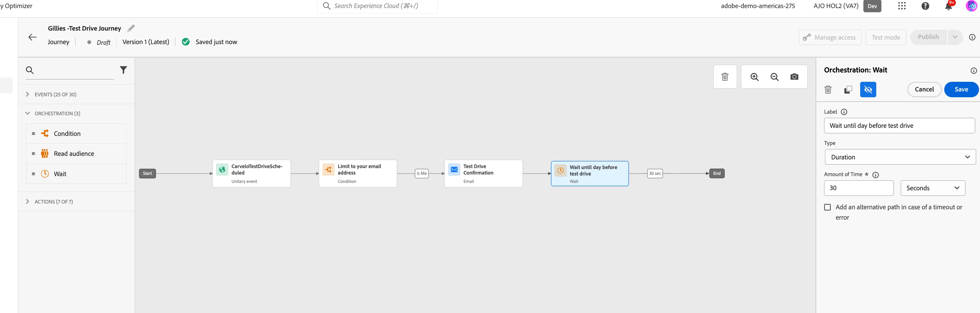Select the CarveloTestDriveScheduled event node
Screen dimensions: 980x313
(252, 174)
